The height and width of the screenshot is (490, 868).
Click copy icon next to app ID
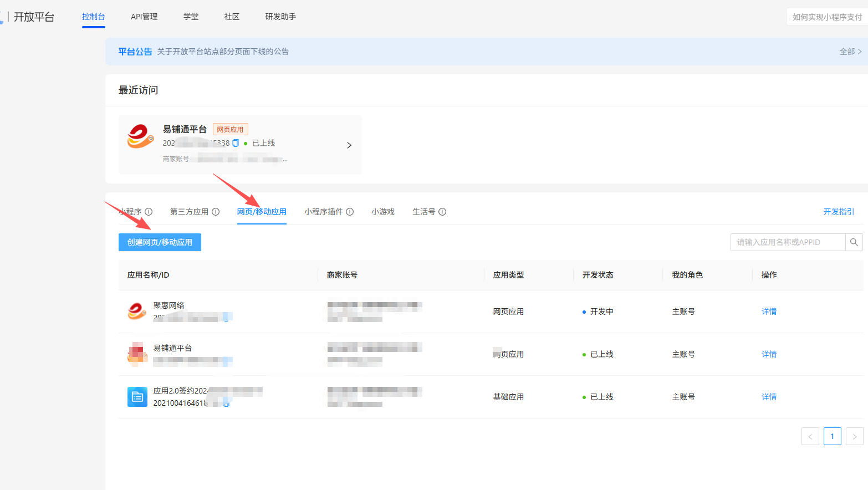236,143
